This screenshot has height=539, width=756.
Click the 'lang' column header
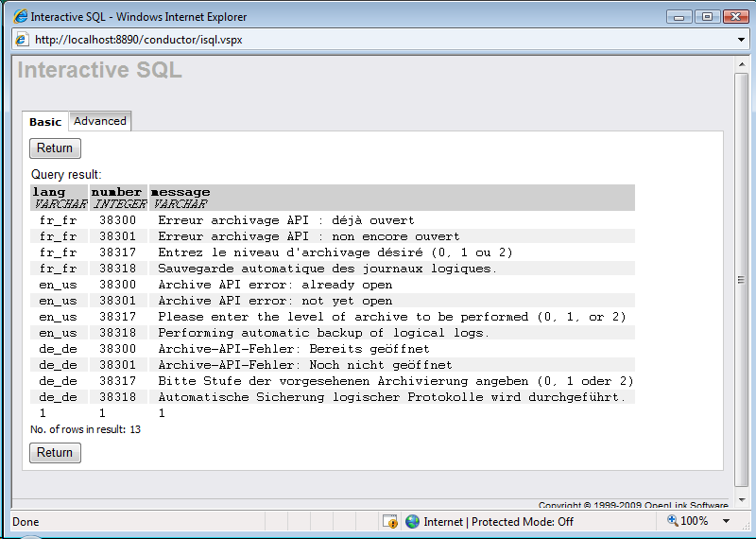49,192
